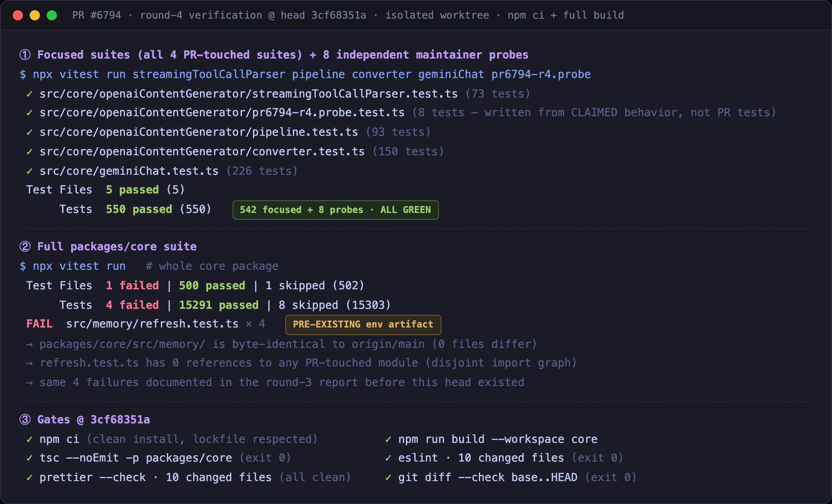Click the green maximize window button
832x504 pixels.
coord(52,15)
